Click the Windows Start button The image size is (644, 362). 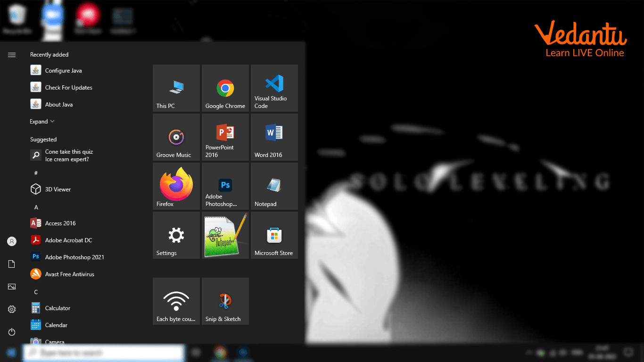click(11, 353)
